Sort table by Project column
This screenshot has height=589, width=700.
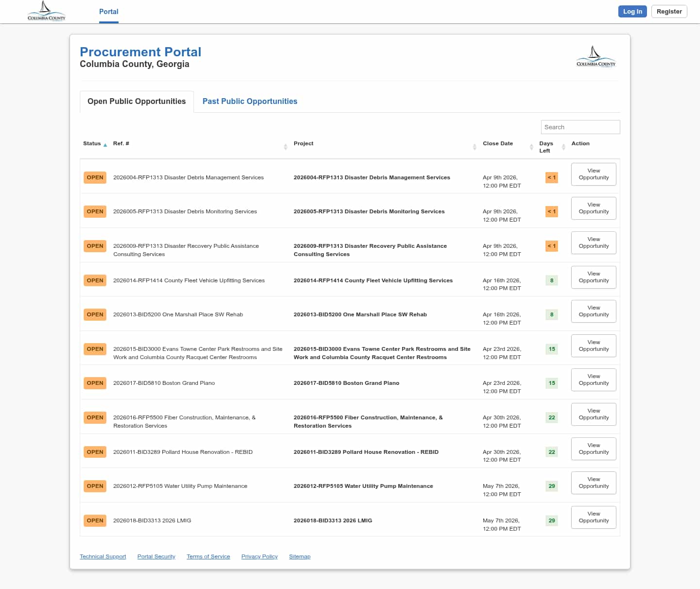pos(474,147)
